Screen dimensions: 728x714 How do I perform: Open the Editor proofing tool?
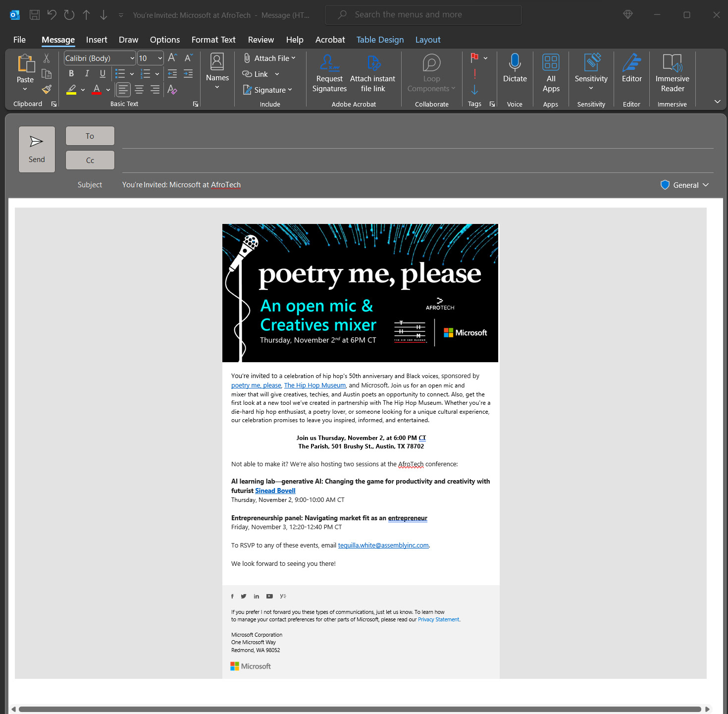tap(632, 68)
